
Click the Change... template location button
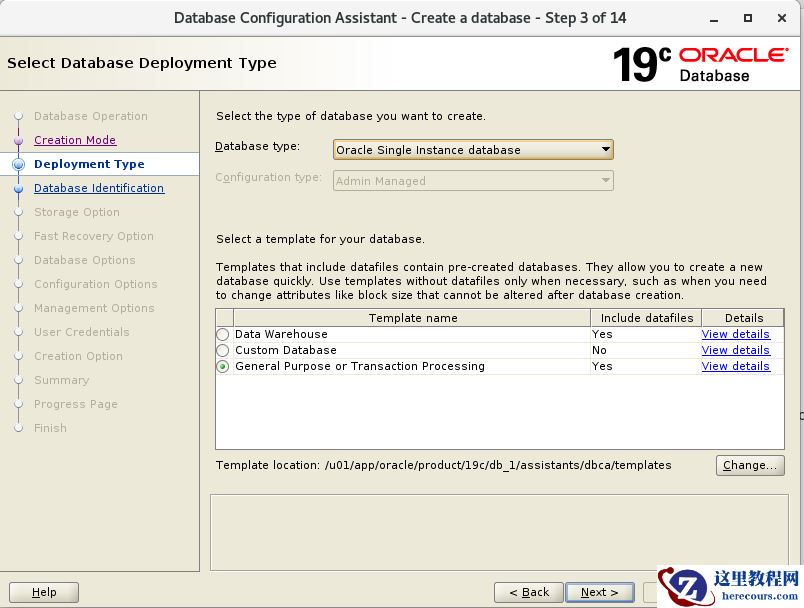click(750, 465)
